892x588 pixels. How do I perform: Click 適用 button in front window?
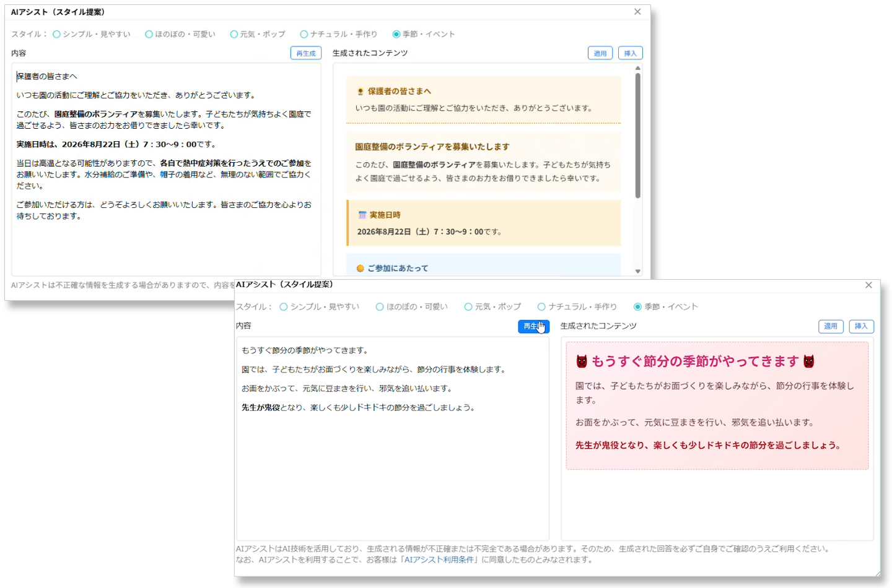click(831, 326)
